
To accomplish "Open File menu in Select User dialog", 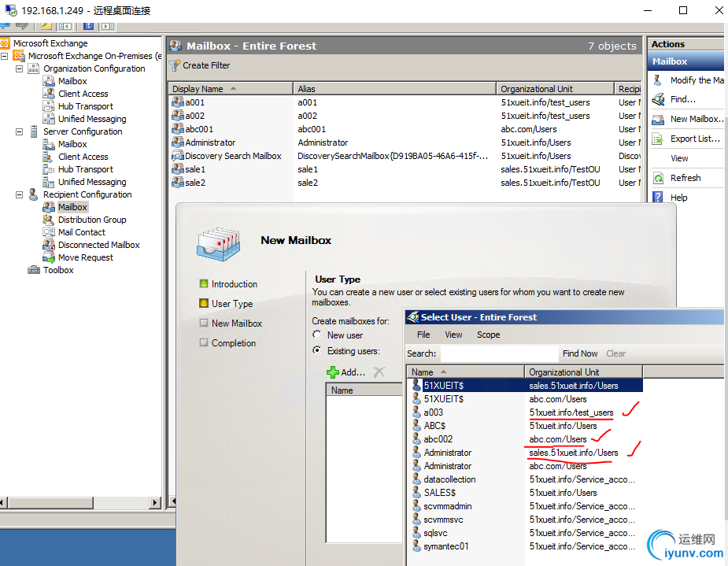I will click(x=423, y=335).
